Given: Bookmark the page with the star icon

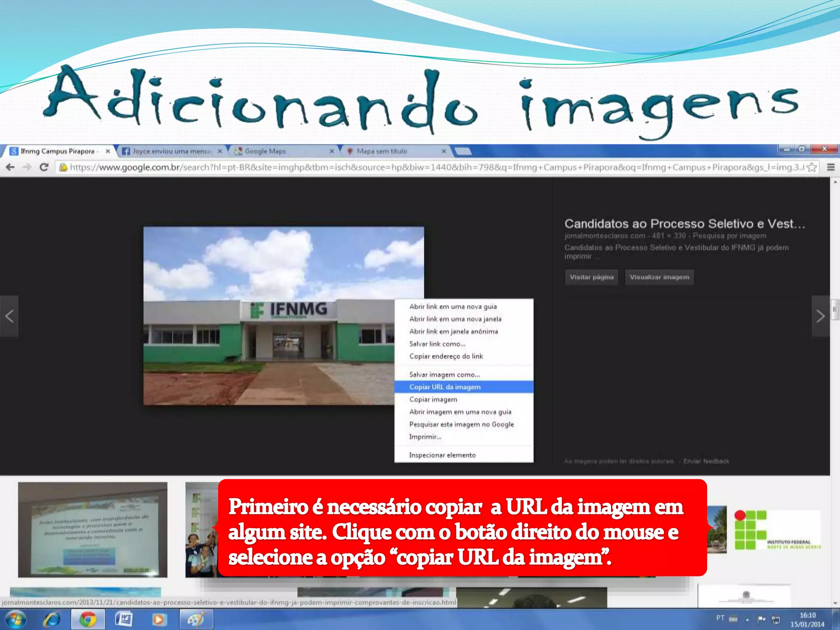Looking at the screenshot, I should click(x=812, y=167).
